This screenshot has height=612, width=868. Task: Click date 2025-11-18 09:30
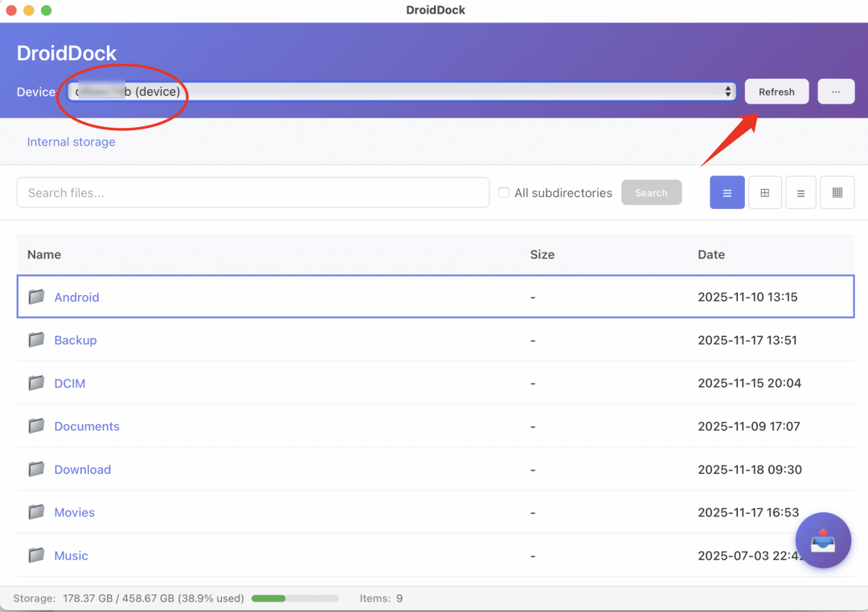pos(750,470)
